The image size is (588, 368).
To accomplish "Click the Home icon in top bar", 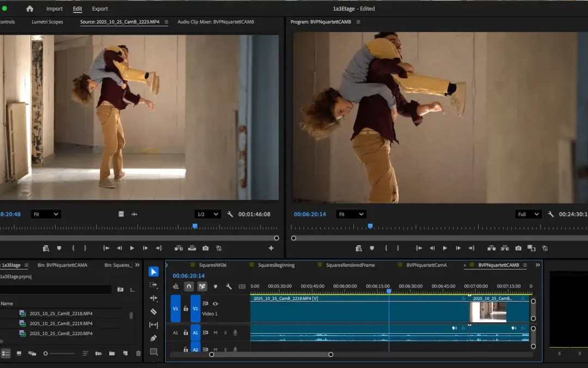I will tap(30, 9).
